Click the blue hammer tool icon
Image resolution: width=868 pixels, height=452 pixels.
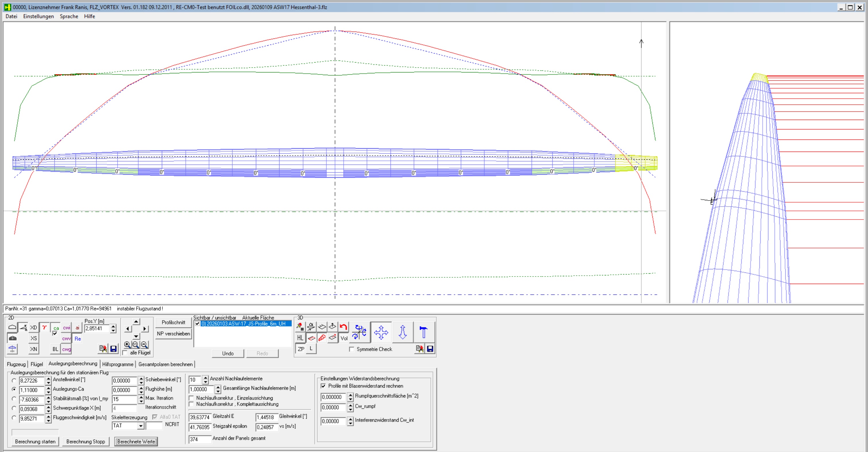(423, 332)
